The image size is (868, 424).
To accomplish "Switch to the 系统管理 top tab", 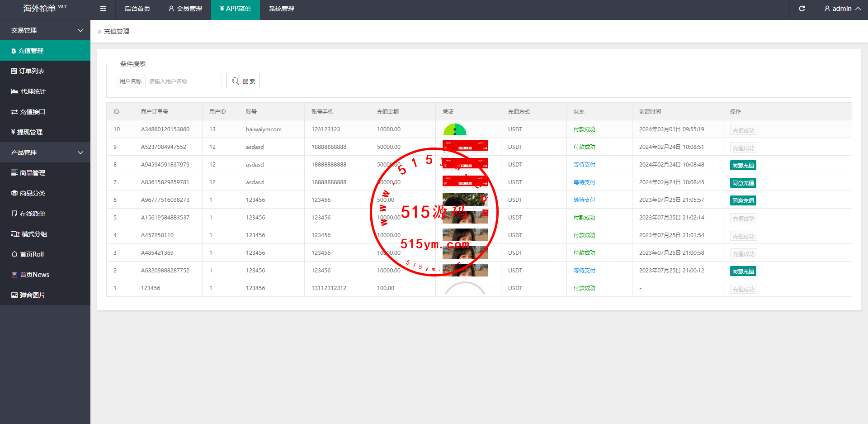I will pos(281,9).
